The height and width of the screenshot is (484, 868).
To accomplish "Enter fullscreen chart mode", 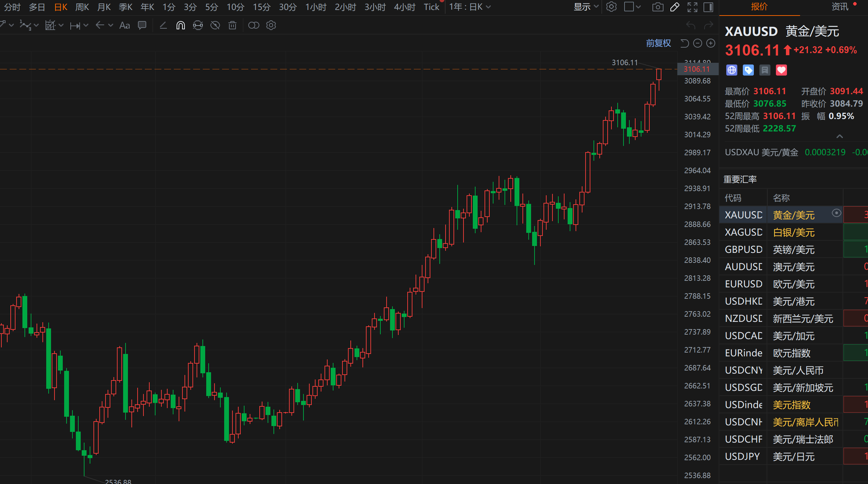I will pos(692,7).
